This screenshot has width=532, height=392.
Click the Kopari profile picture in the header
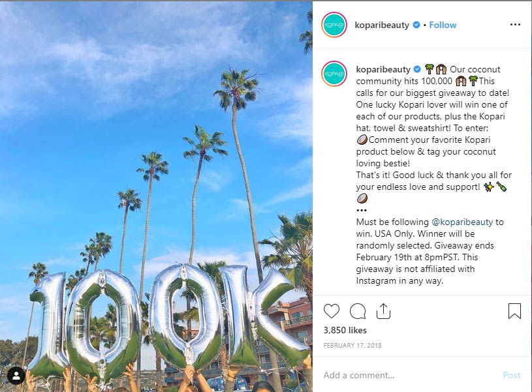[334, 25]
